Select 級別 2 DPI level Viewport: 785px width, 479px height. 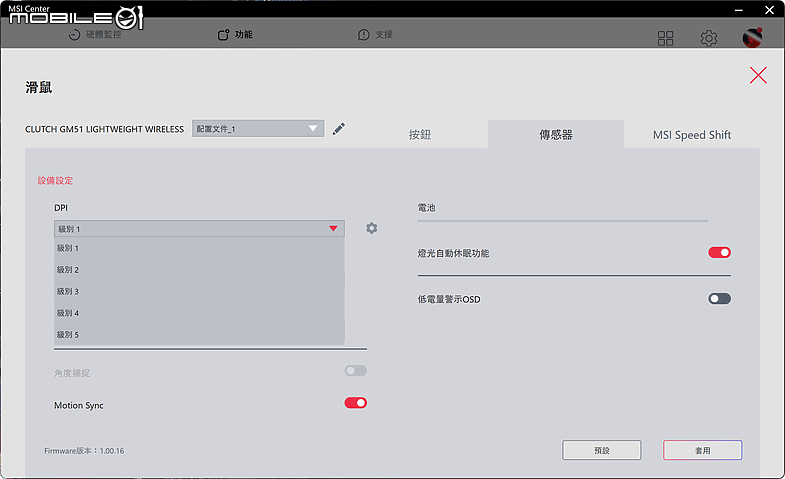click(199, 270)
